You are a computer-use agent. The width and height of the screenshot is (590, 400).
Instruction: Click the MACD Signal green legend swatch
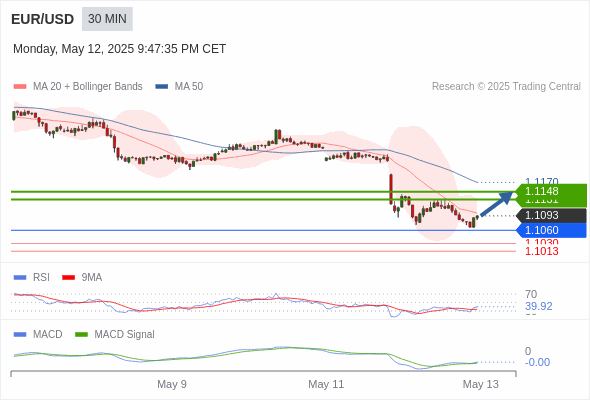coord(81,335)
